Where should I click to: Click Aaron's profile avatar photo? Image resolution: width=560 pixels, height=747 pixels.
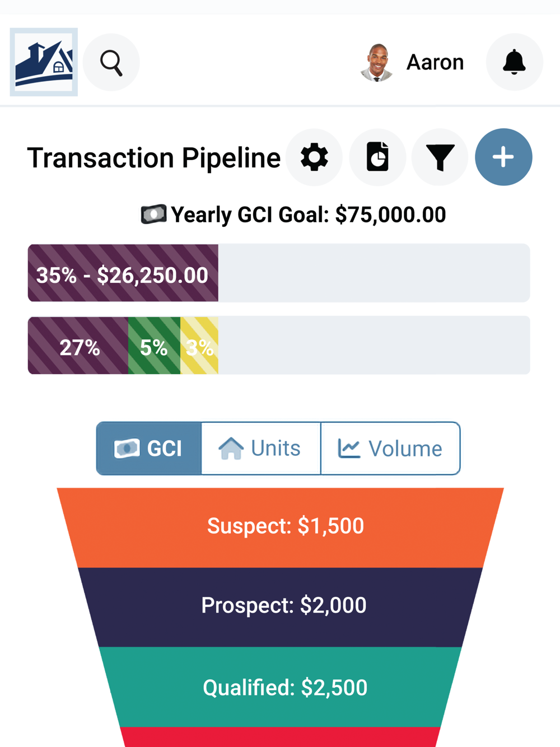pyautogui.click(x=377, y=62)
